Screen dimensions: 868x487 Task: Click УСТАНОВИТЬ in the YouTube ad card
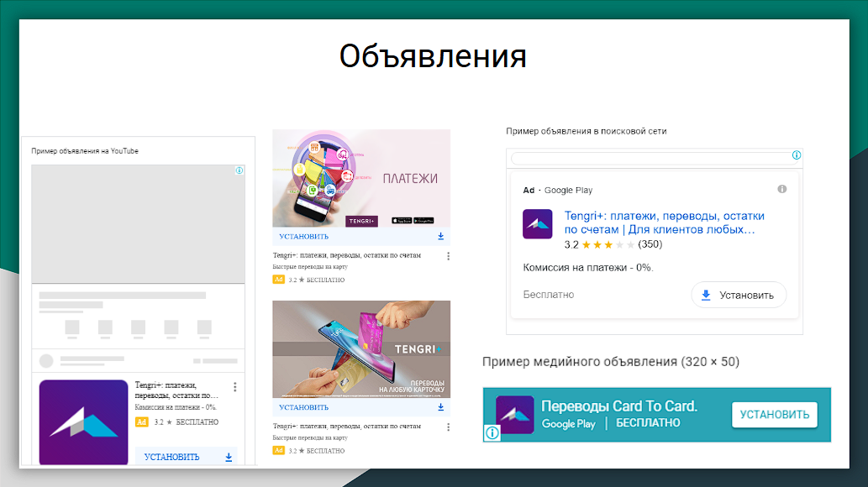pyautogui.click(x=171, y=457)
